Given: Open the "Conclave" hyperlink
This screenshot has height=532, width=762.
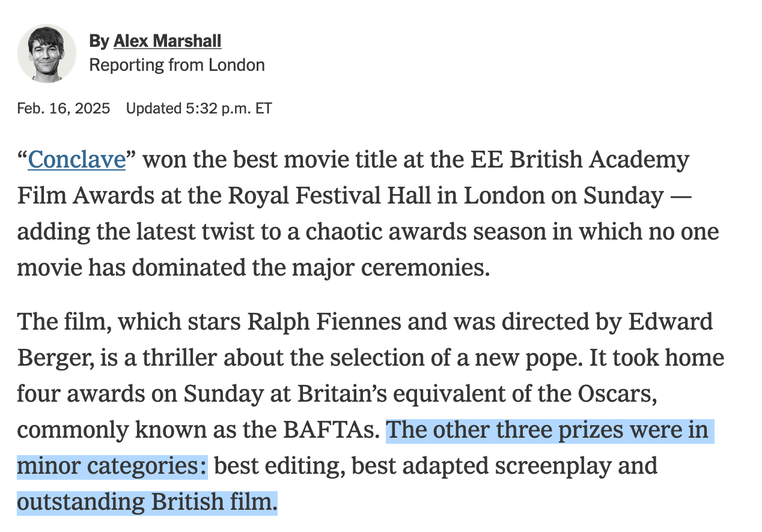Looking at the screenshot, I should pos(76,160).
